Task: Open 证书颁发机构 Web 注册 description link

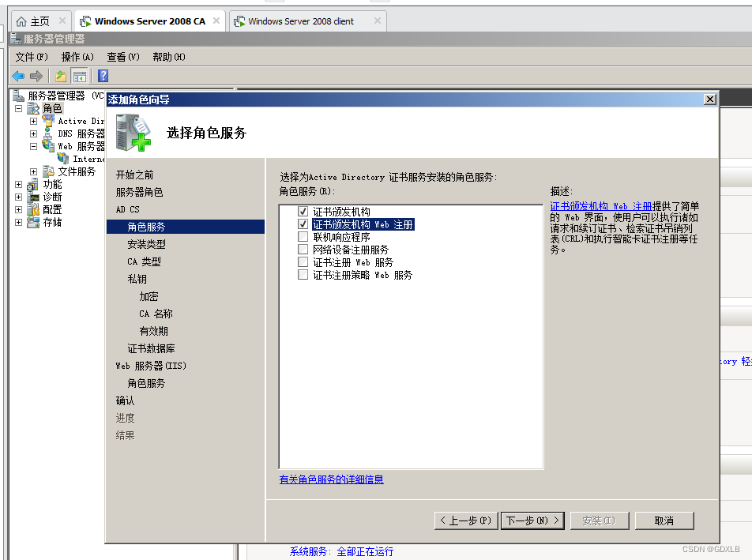Action: [601, 206]
